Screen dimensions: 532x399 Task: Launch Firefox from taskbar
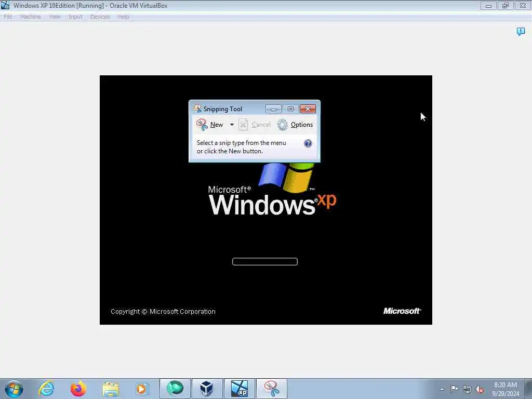pyautogui.click(x=78, y=389)
